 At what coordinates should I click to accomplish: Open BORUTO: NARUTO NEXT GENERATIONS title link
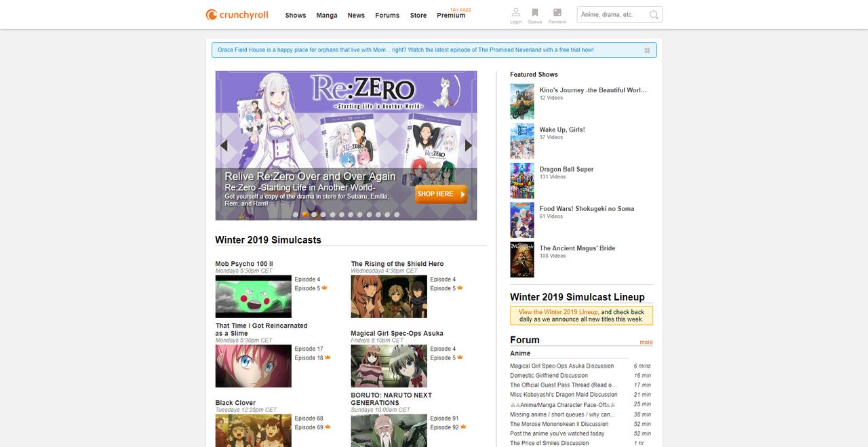point(391,399)
